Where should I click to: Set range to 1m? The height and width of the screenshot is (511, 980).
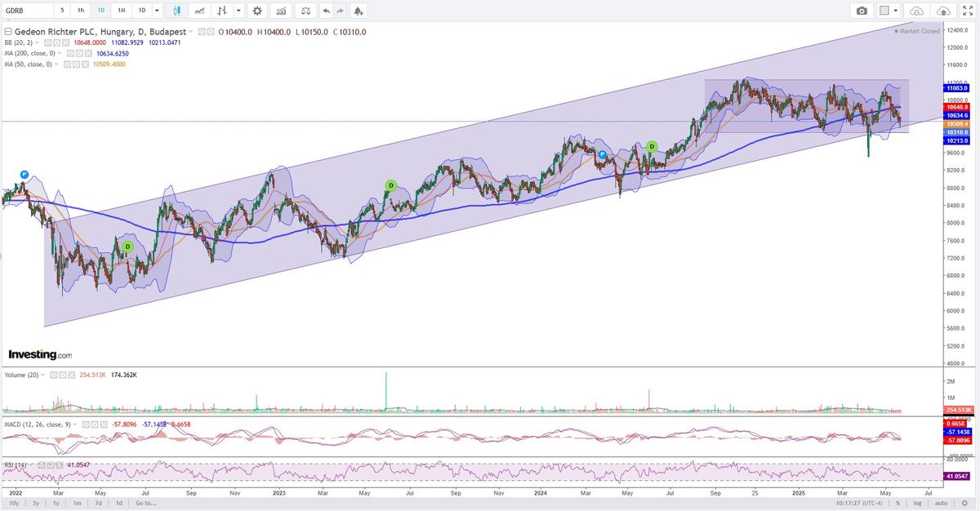point(77,503)
